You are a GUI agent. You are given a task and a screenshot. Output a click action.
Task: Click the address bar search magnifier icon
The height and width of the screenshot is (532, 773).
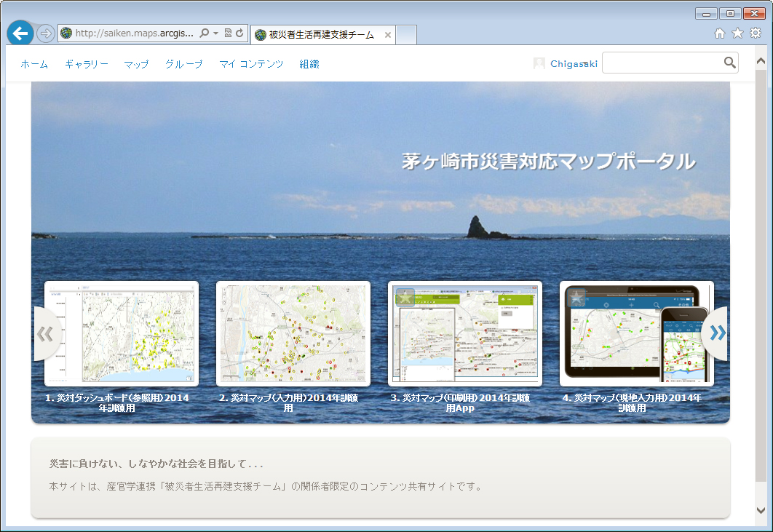point(205,33)
